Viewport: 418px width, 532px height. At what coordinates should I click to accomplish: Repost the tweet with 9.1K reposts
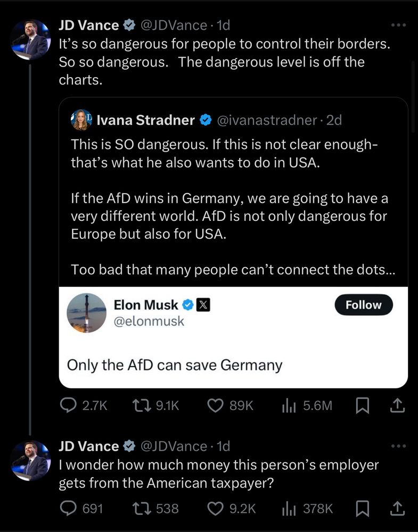point(155,405)
